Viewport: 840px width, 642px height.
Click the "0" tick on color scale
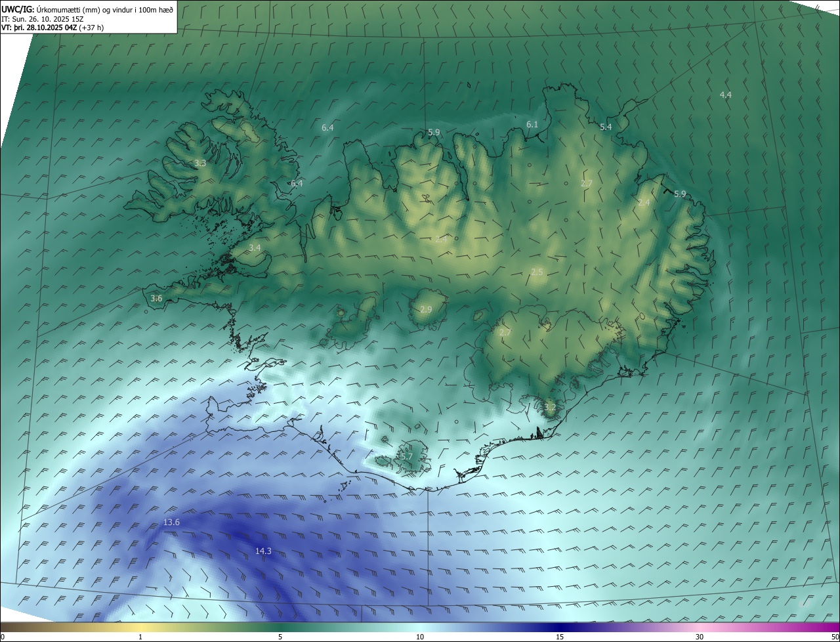(3, 637)
